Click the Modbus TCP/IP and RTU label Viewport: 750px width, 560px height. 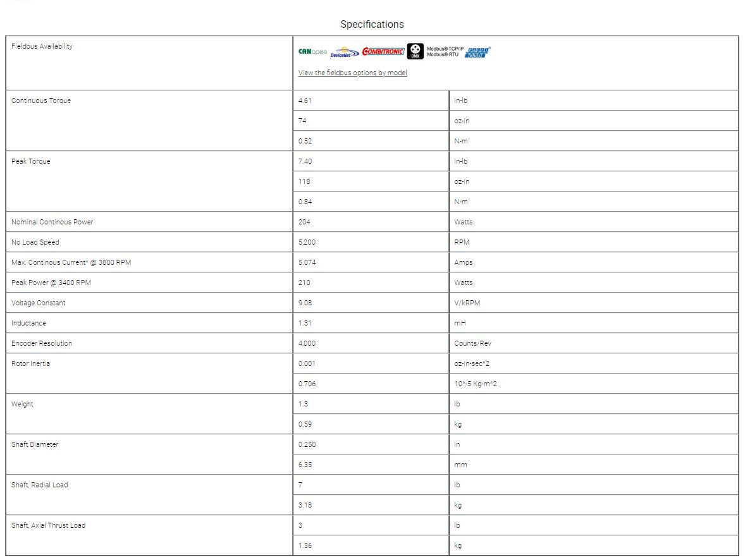click(x=445, y=52)
